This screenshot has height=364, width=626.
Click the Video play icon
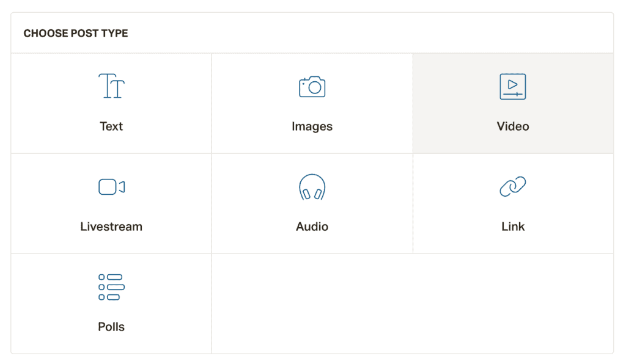[x=512, y=87]
